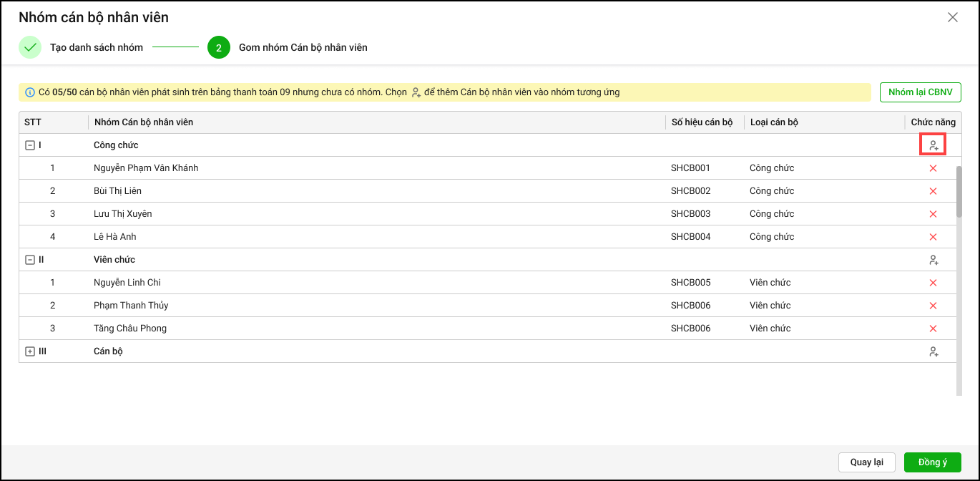Image resolution: width=980 pixels, height=481 pixels.
Task: Remove Nguyễn Phạm Vân Khánh from group
Action: 933,168
